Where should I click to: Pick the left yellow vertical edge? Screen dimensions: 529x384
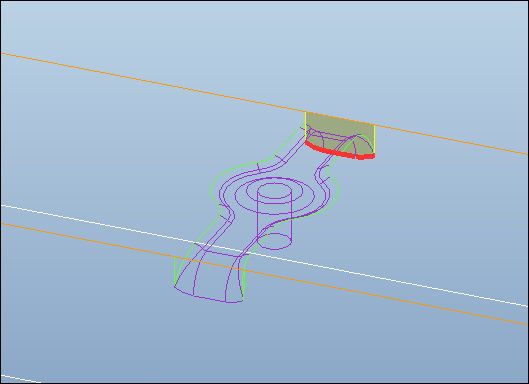[x=306, y=126]
